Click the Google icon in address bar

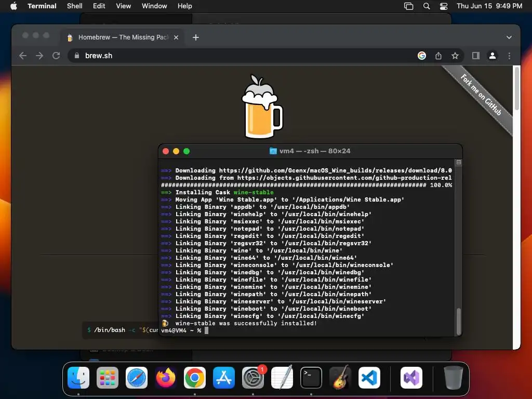pyautogui.click(x=422, y=56)
